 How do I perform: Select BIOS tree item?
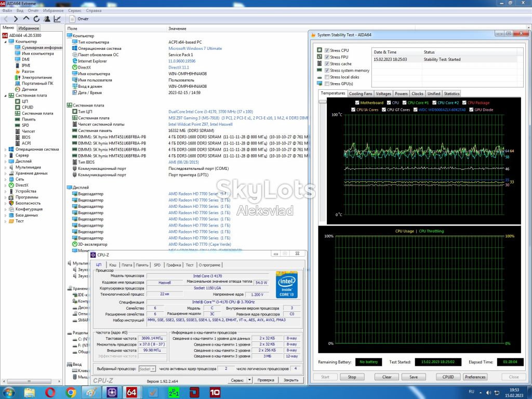tap(26, 137)
